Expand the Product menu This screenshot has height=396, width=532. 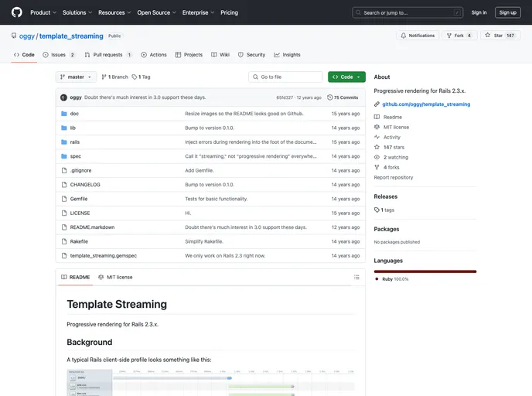pos(43,12)
